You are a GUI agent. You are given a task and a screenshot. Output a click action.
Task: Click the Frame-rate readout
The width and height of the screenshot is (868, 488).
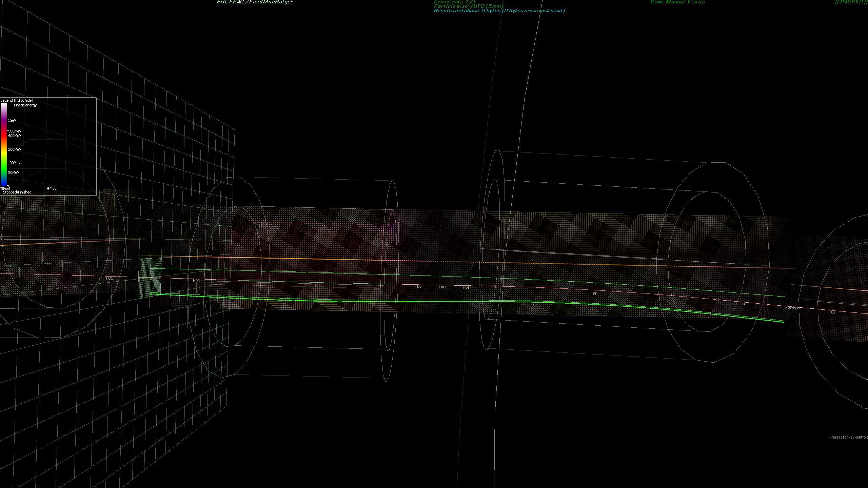pos(454,2)
